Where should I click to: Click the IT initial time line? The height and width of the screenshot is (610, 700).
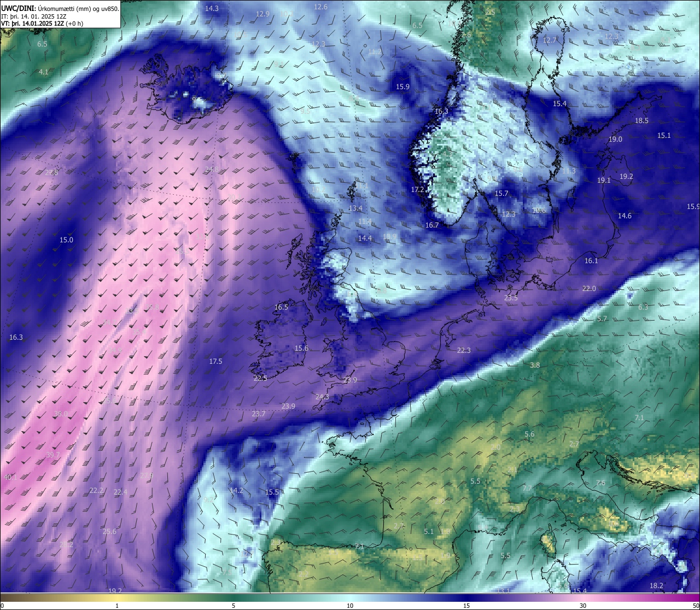point(34,16)
